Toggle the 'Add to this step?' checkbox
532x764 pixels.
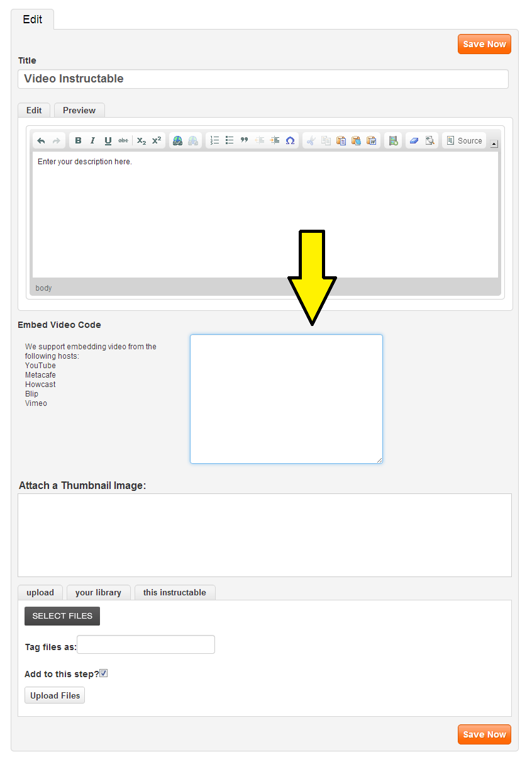coord(104,673)
